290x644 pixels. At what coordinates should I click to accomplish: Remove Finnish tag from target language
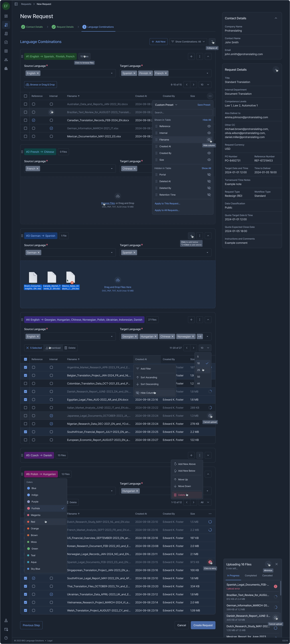point(150,73)
